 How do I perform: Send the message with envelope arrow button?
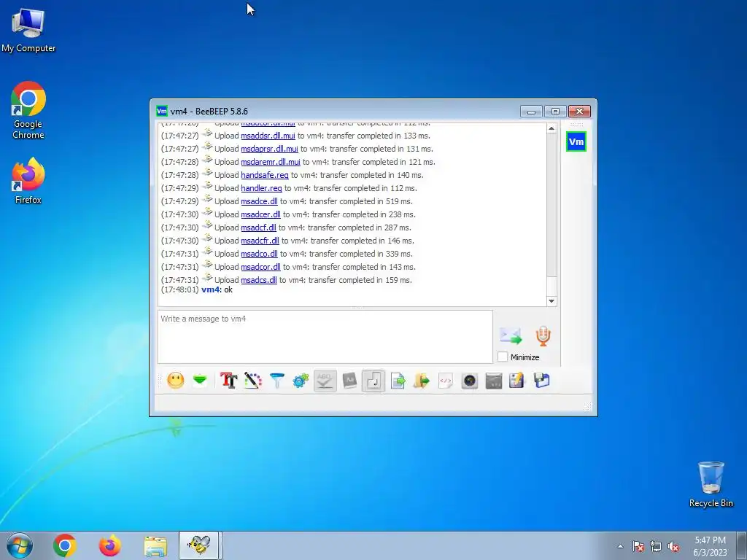point(511,336)
